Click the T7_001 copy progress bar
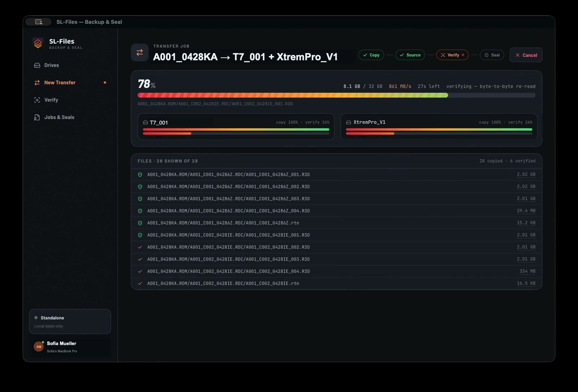This screenshot has width=578, height=392. (236, 129)
